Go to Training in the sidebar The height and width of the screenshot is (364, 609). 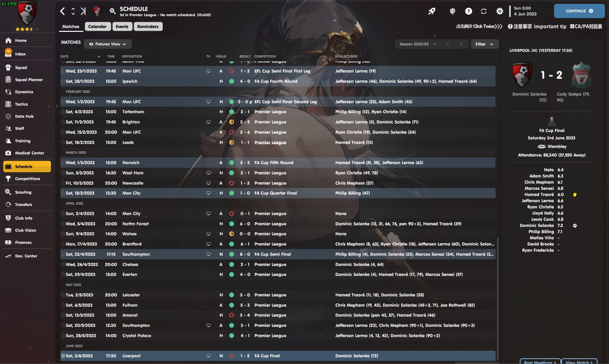click(27, 141)
